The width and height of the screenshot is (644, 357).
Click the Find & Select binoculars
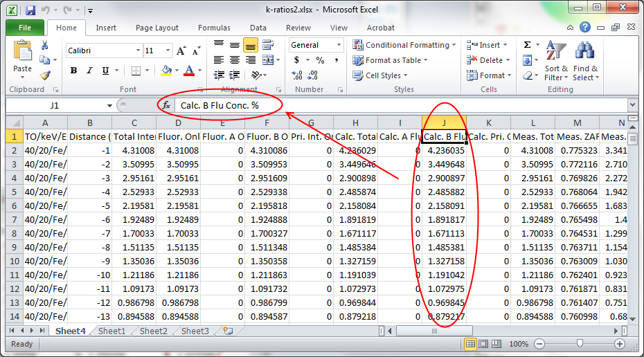[585, 61]
